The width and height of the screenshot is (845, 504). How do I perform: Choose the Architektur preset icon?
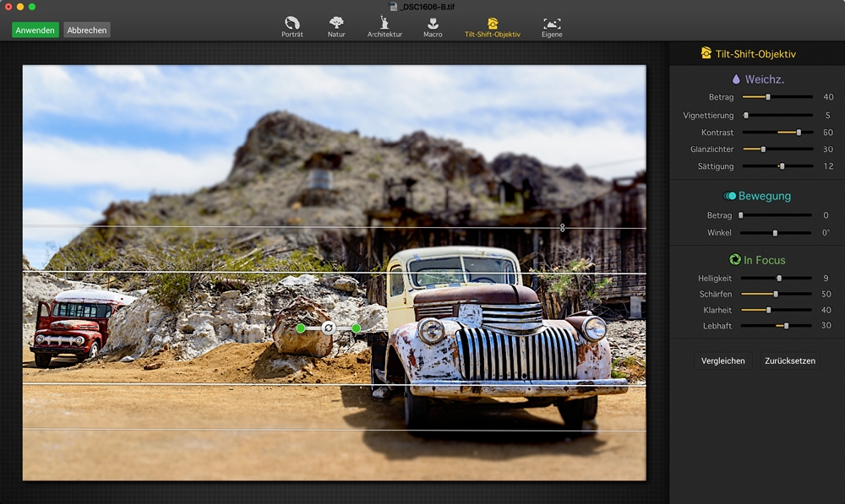click(384, 23)
